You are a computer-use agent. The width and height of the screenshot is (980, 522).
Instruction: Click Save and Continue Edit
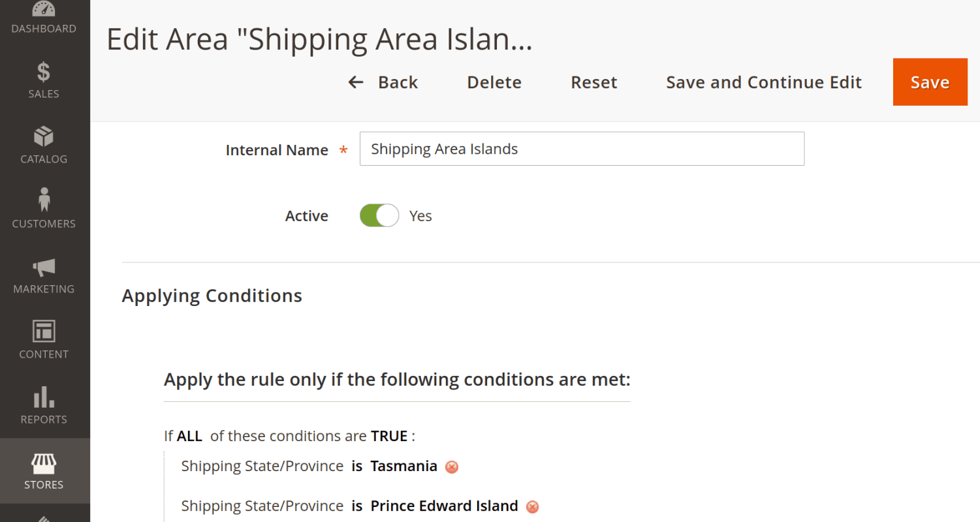click(764, 82)
